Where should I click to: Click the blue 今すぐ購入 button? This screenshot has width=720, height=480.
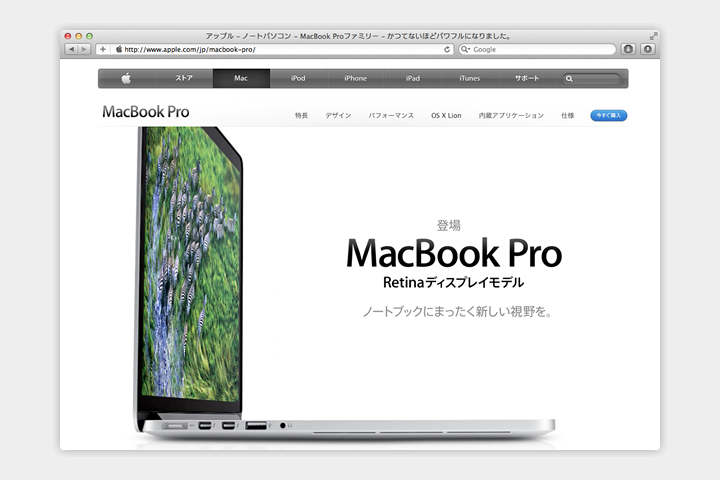click(x=609, y=115)
